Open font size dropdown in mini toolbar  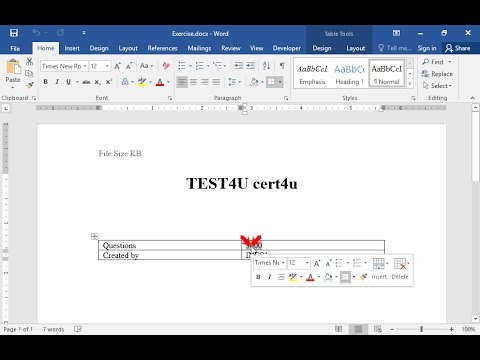click(307, 263)
